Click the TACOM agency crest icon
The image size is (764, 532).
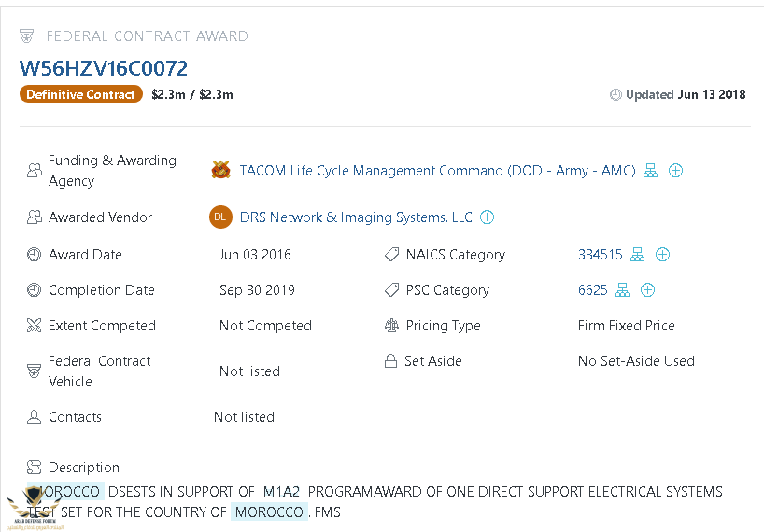point(220,170)
